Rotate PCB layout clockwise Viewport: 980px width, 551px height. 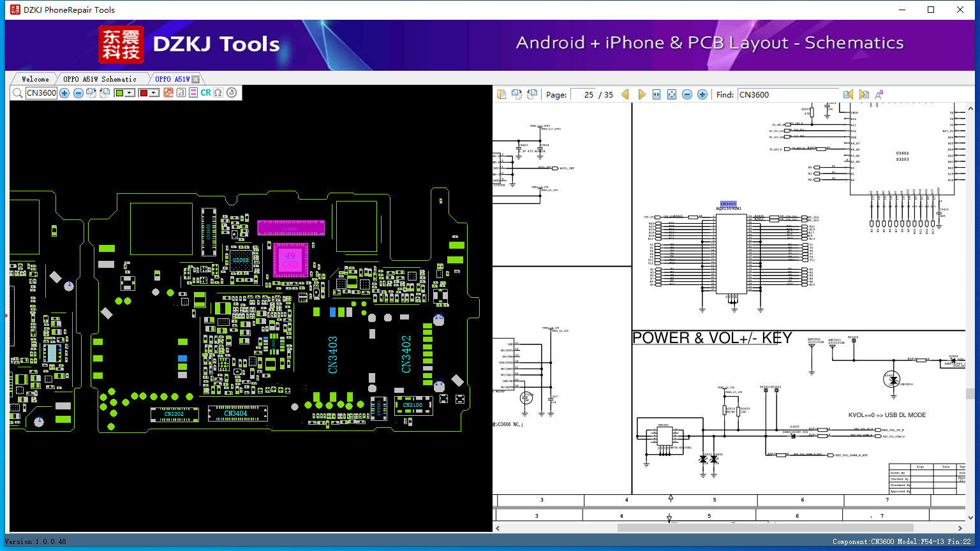pyautogui.click(x=91, y=93)
